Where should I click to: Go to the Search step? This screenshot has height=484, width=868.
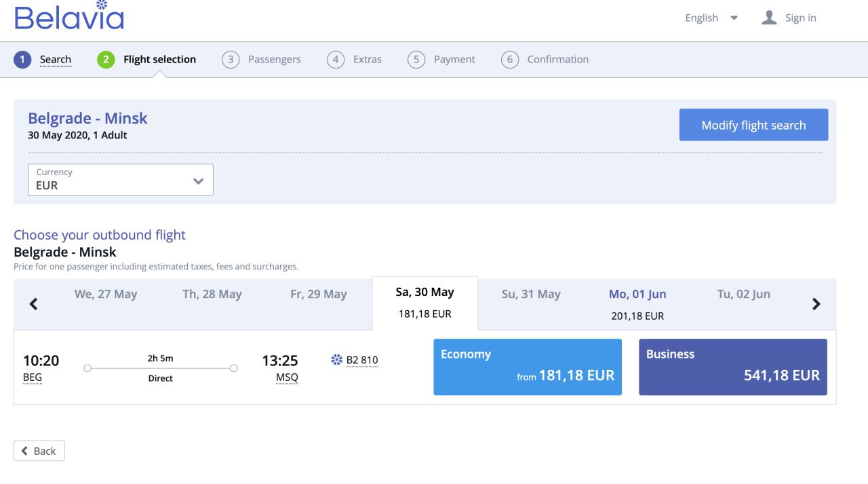tap(56, 60)
